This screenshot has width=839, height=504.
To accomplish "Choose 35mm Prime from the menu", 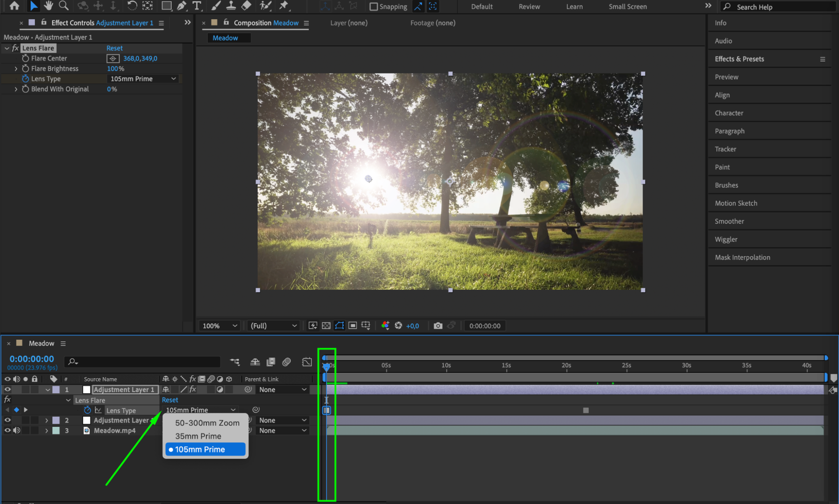I will click(198, 436).
